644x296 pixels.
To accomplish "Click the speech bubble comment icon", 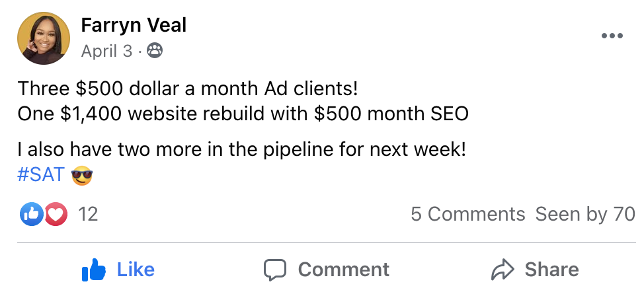I will tap(275, 270).
